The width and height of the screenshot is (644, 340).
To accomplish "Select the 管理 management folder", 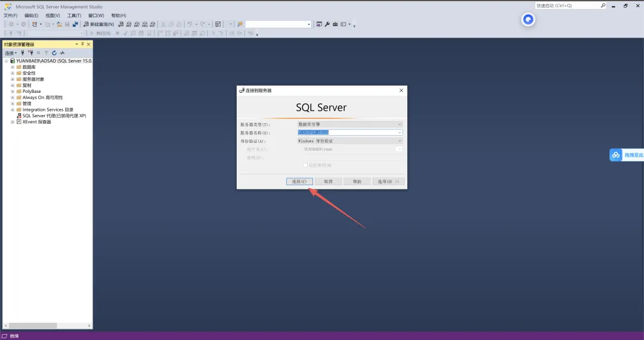I will pos(27,104).
